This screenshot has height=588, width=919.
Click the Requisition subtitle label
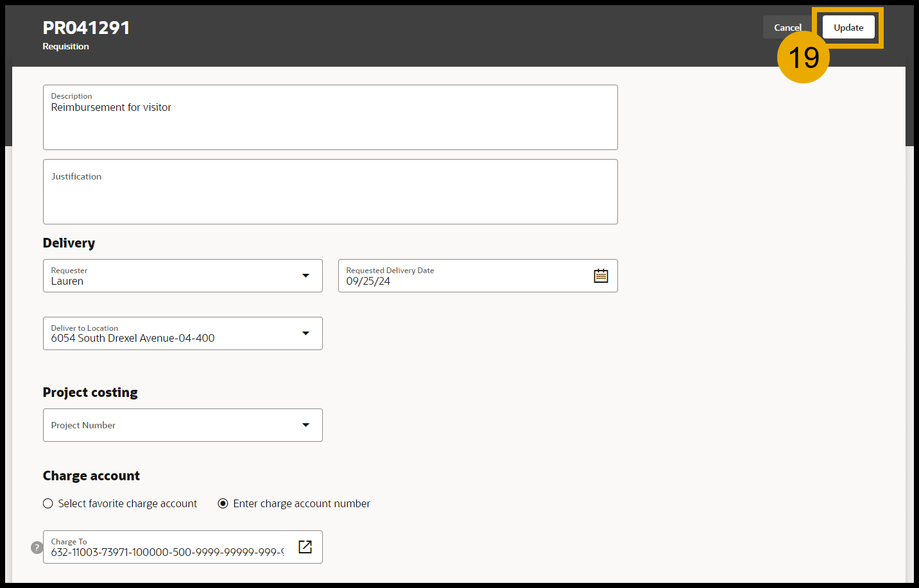point(66,46)
